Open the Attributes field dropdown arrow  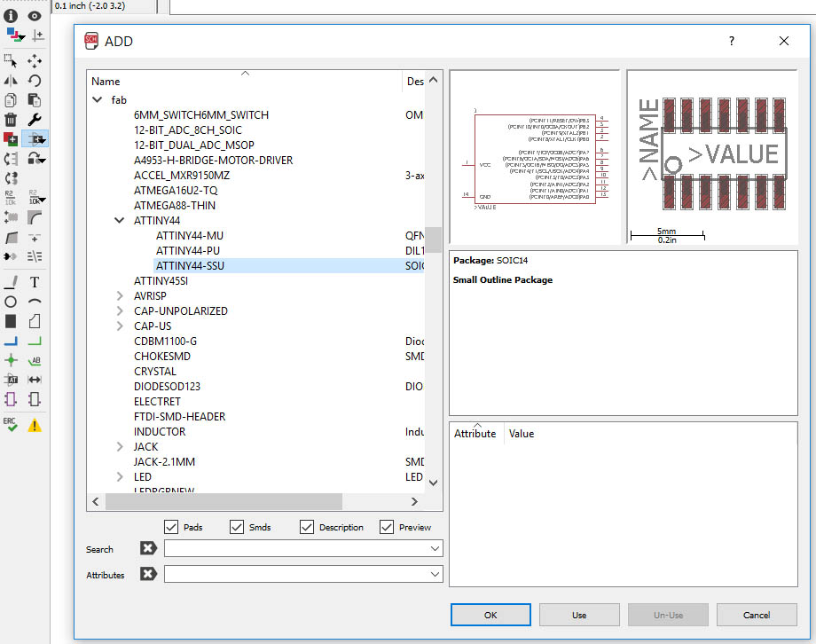(x=435, y=574)
